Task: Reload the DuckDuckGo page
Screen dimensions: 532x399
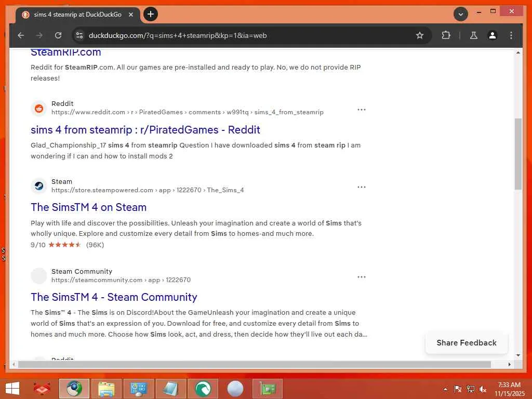Action: click(x=58, y=35)
